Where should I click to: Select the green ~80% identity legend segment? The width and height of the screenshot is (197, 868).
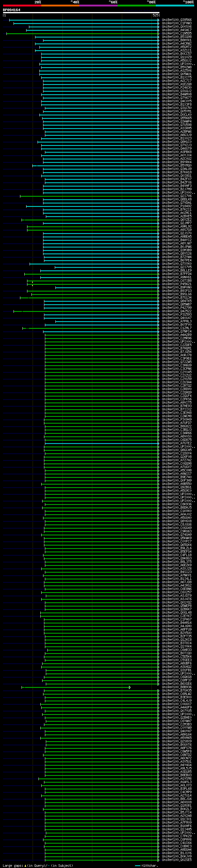click(x=137, y=6)
